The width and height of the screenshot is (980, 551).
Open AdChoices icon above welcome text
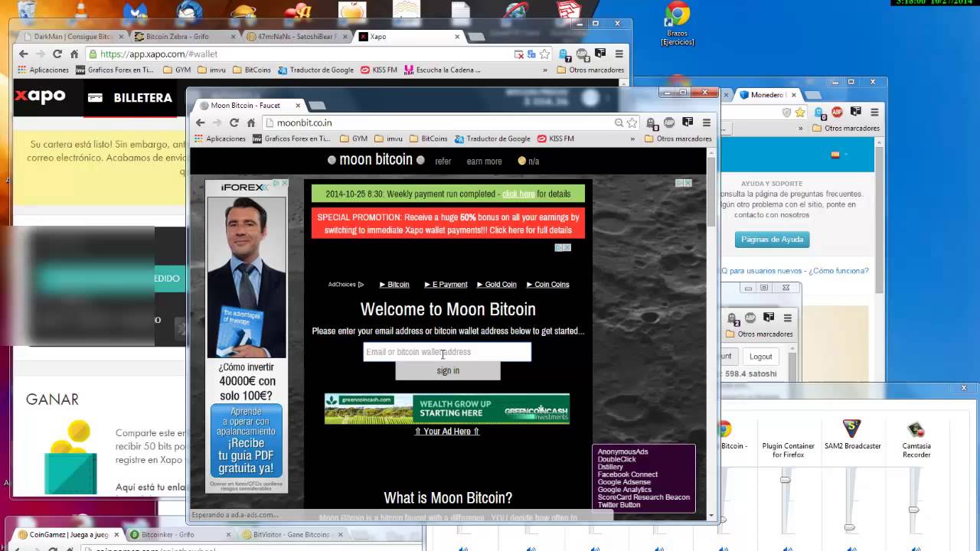(x=361, y=285)
